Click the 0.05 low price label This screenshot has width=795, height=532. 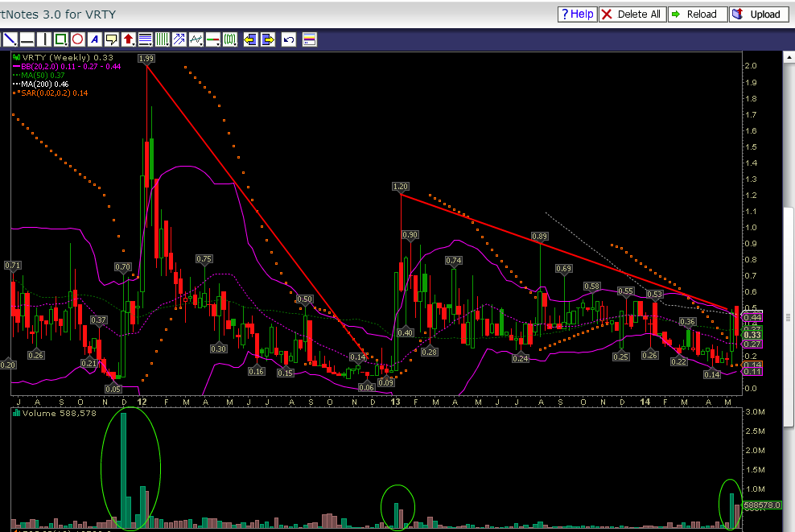click(113, 389)
